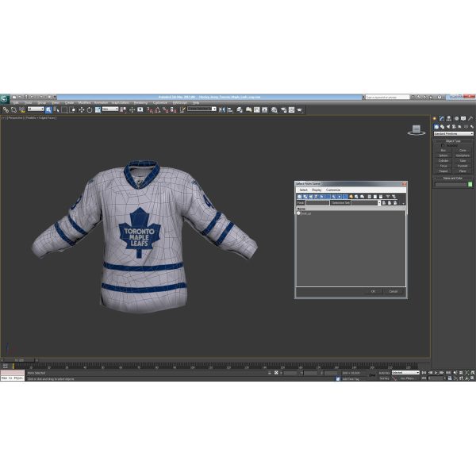
Task: Toggle Display Geometry filter in dialog
Action: pyautogui.click(x=300, y=197)
